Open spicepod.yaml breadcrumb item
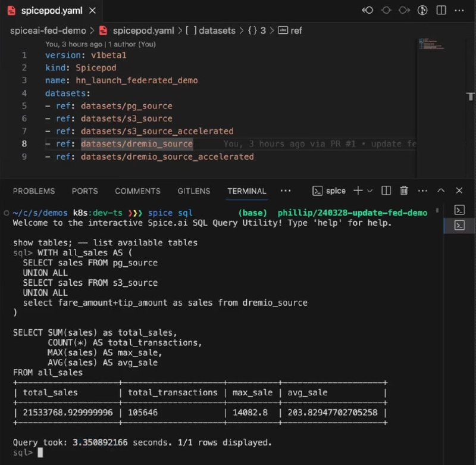The width and height of the screenshot is (476, 465). (143, 30)
